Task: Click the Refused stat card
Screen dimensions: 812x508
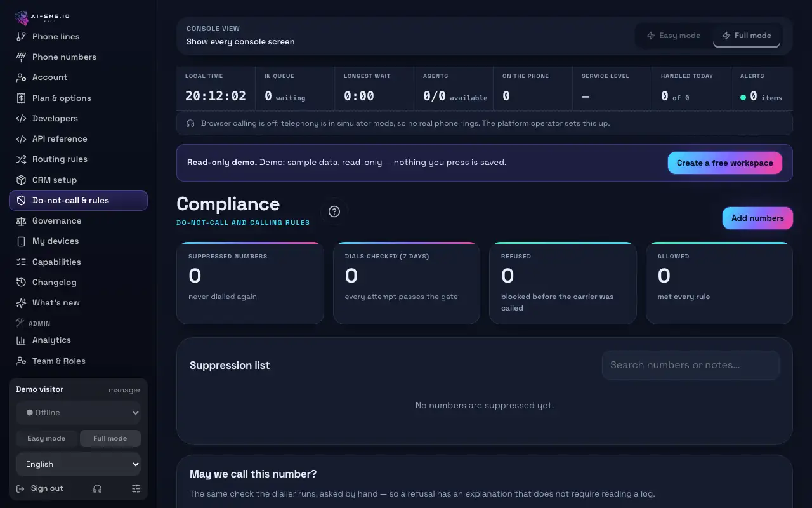Action: click(x=563, y=283)
